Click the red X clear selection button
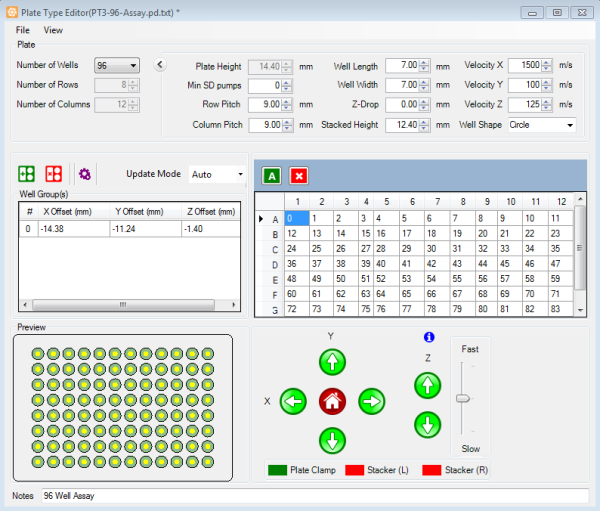This screenshot has height=511, width=600. click(x=298, y=176)
